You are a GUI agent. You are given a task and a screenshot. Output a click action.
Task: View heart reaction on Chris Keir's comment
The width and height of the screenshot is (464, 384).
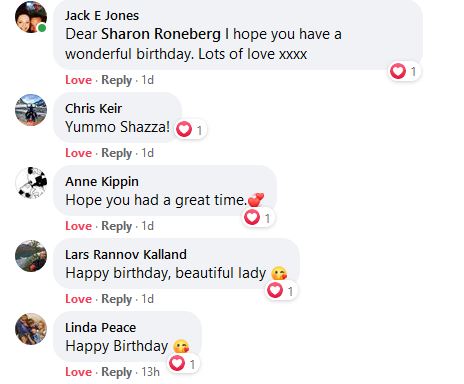pos(190,130)
